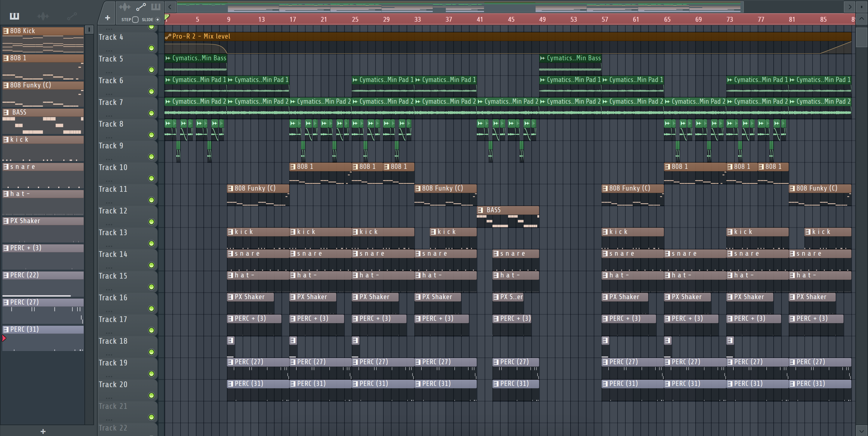Show audio clips in the picker panel

[x=43, y=16]
